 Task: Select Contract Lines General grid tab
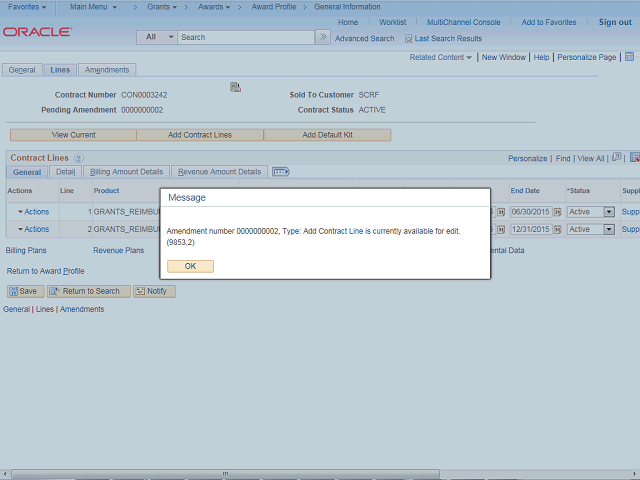tap(27, 172)
